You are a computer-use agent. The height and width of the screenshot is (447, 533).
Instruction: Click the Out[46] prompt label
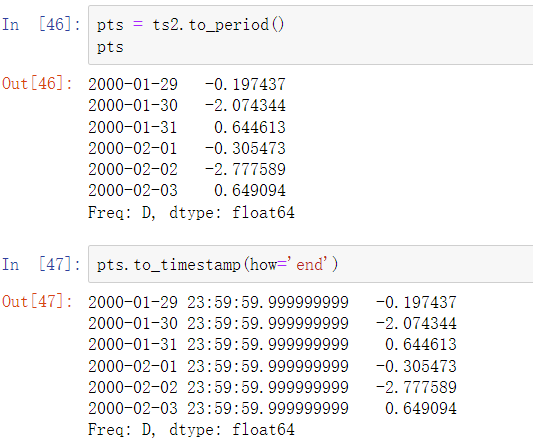coord(37,83)
